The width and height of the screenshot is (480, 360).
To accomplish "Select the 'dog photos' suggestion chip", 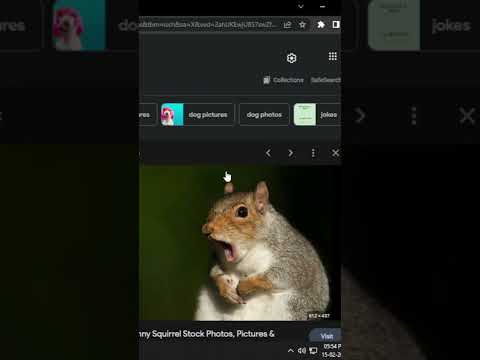I will pyautogui.click(x=264, y=115).
